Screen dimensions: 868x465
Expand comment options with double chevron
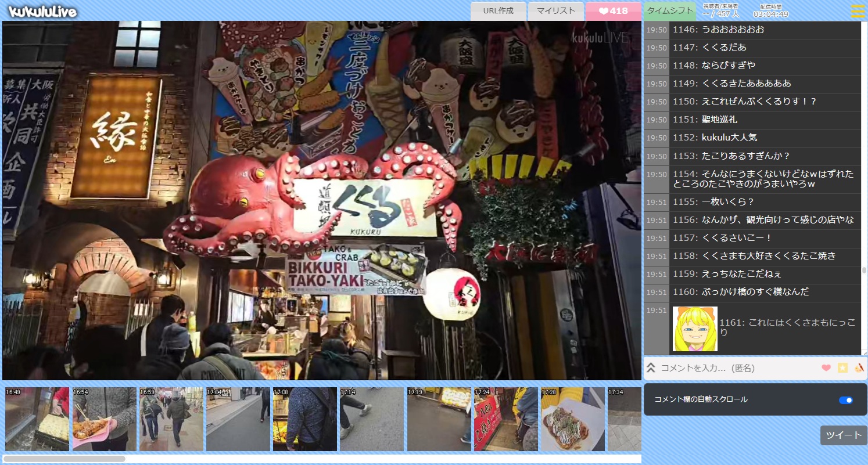click(x=651, y=367)
